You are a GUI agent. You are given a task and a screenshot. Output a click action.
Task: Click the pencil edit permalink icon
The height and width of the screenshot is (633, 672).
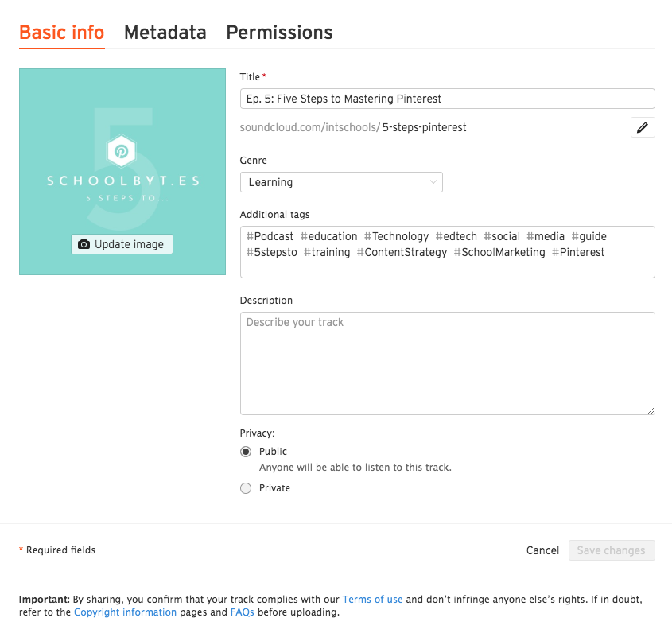click(643, 127)
